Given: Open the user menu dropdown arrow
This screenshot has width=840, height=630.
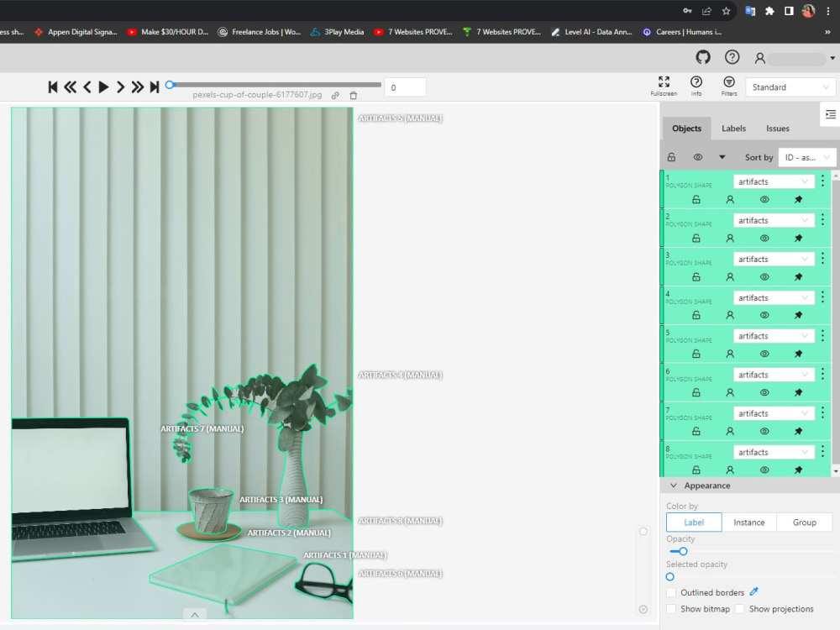Looking at the screenshot, I should 832,58.
